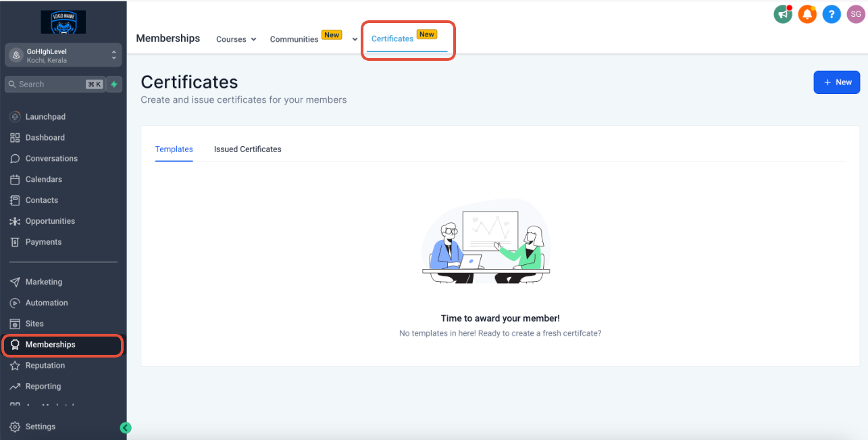Select the Templates tab
868x440 pixels.
[174, 149]
